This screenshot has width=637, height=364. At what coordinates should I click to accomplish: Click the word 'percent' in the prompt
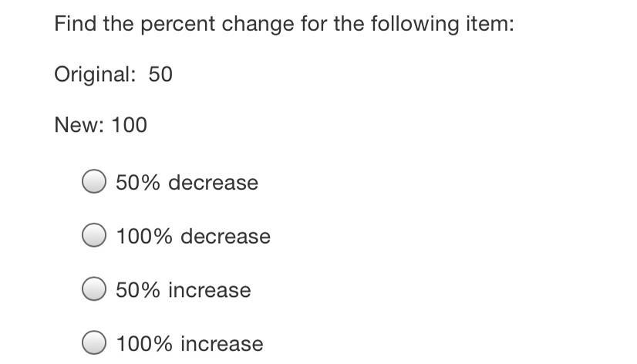(x=180, y=25)
